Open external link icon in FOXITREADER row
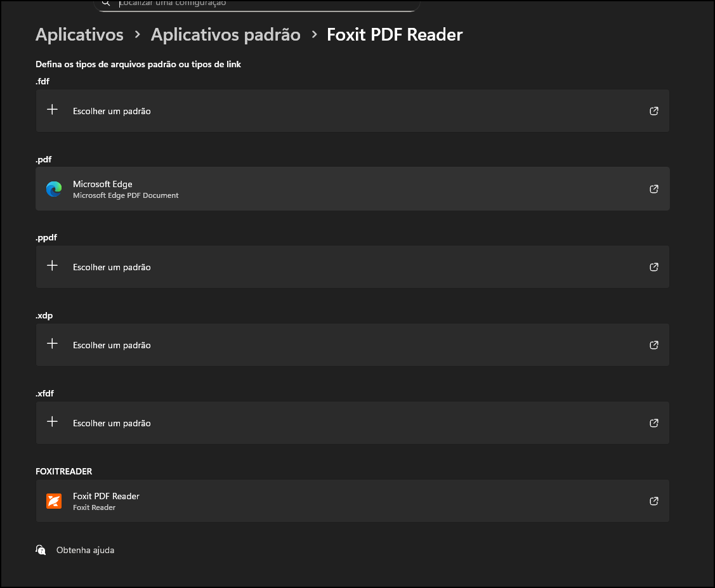Viewport: 715px width, 588px height. click(654, 501)
